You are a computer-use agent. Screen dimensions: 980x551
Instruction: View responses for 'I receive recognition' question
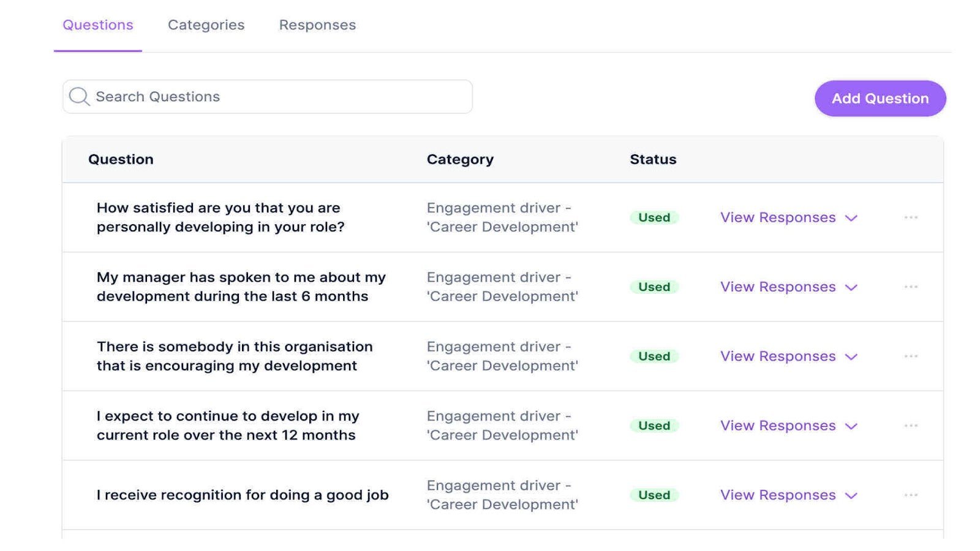tap(778, 495)
